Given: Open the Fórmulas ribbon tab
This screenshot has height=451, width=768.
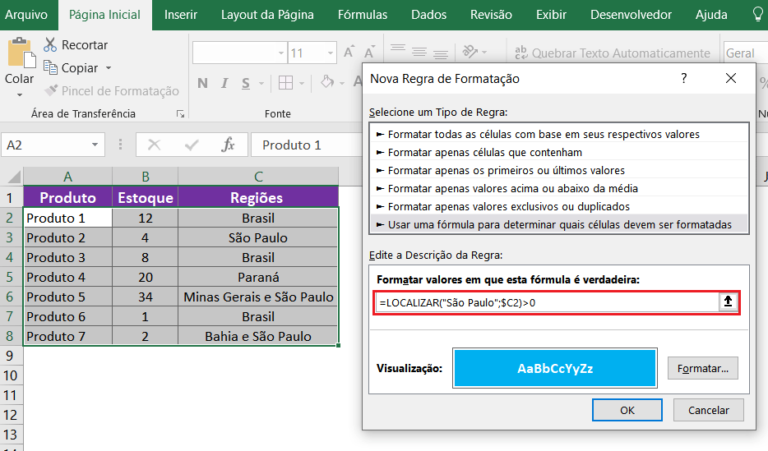Looking at the screenshot, I should [362, 15].
